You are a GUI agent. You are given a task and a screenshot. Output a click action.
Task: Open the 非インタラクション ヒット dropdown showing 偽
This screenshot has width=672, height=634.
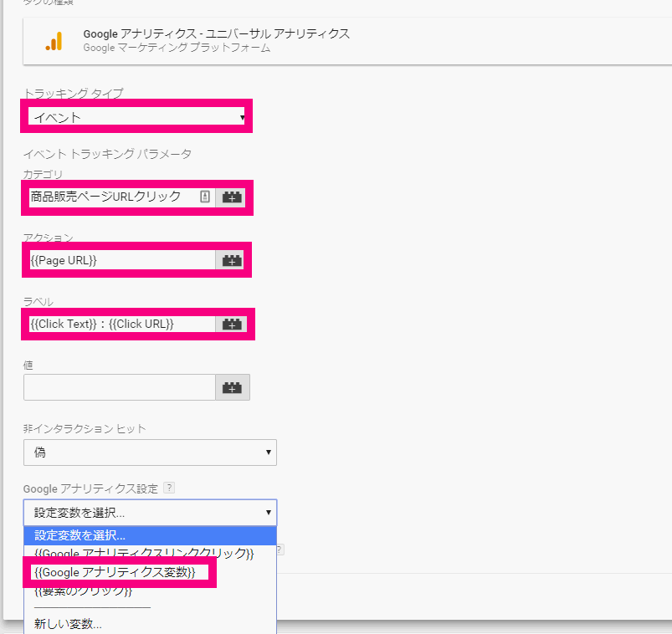[x=150, y=452]
